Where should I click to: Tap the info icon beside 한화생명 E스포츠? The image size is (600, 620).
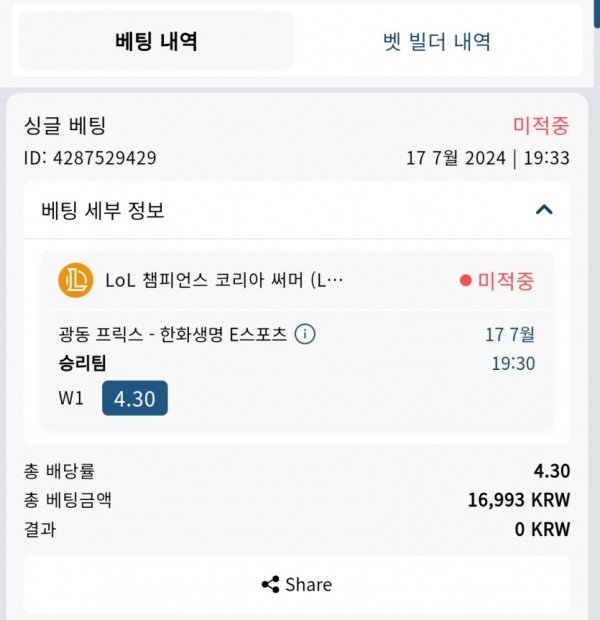pos(306,334)
